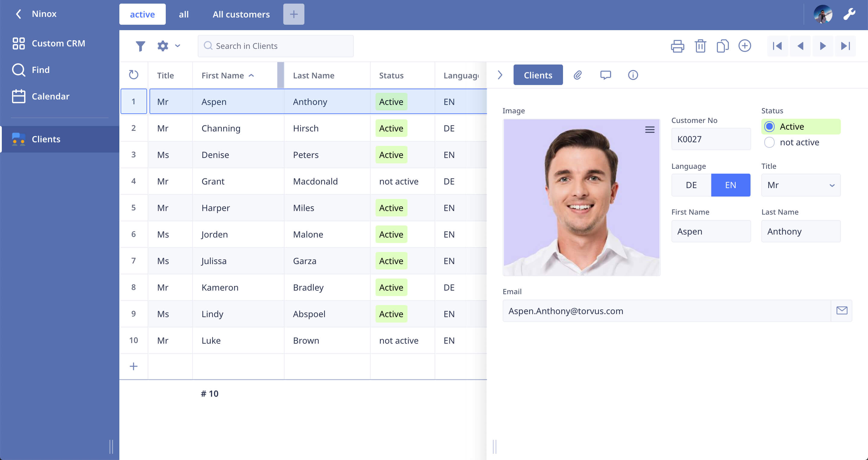
Task: Click the Email field
Action: click(666, 311)
